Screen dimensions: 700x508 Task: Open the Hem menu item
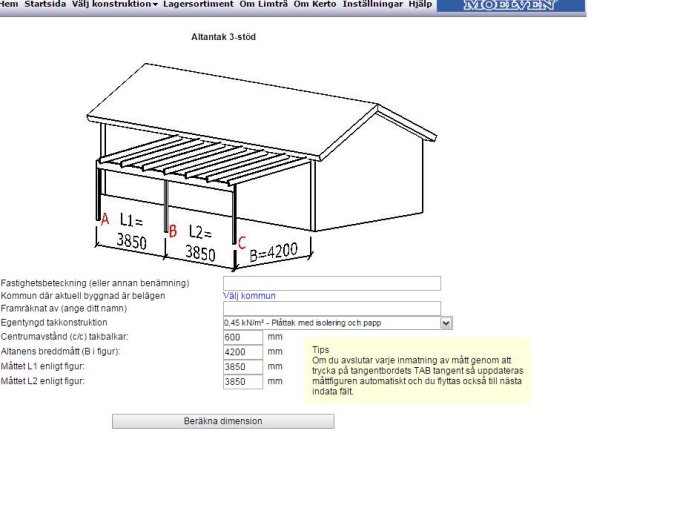[x=8, y=4]
